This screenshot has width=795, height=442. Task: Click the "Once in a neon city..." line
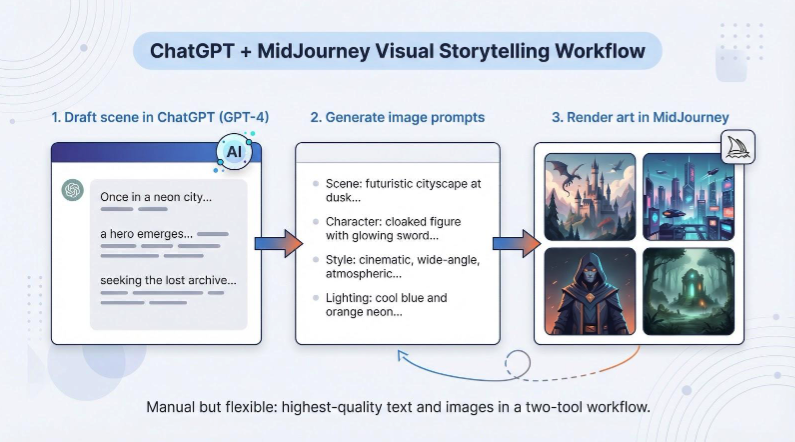(x=156, y=197)
